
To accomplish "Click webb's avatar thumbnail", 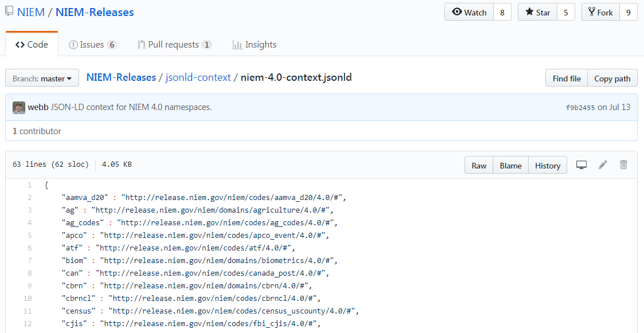I will (x=19, y=107).
